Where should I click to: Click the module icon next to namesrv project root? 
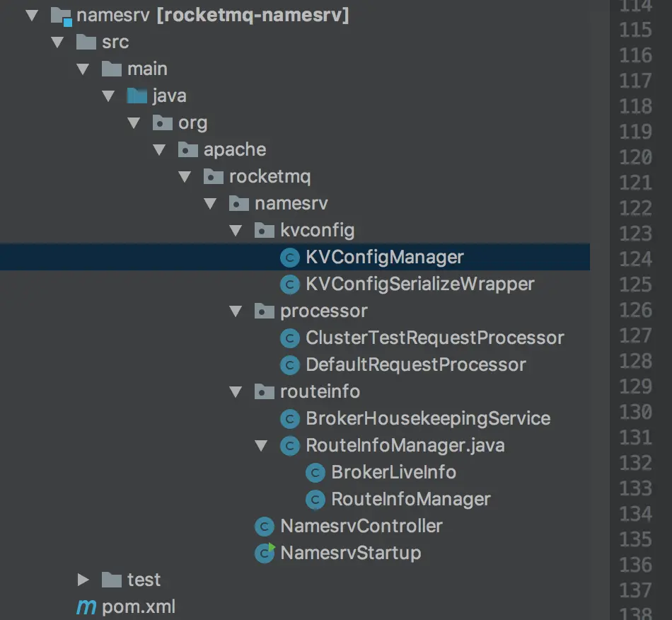point(60,14)
